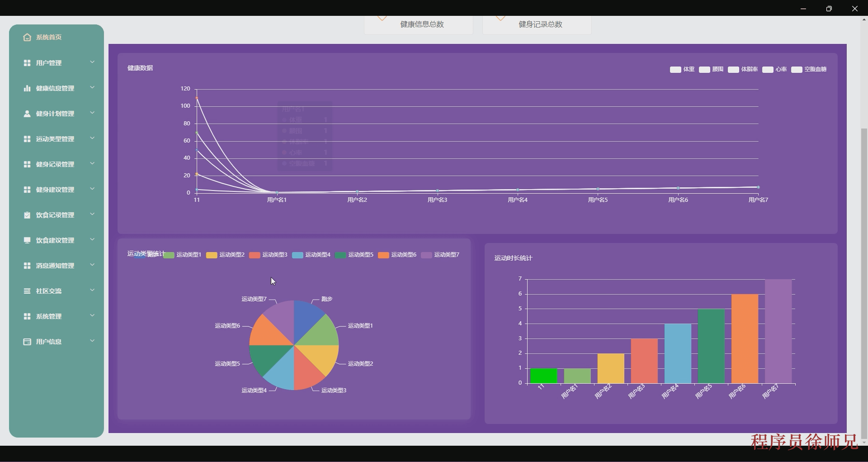Click the 运动类型6 orange legend swatch

coord(383,255)
